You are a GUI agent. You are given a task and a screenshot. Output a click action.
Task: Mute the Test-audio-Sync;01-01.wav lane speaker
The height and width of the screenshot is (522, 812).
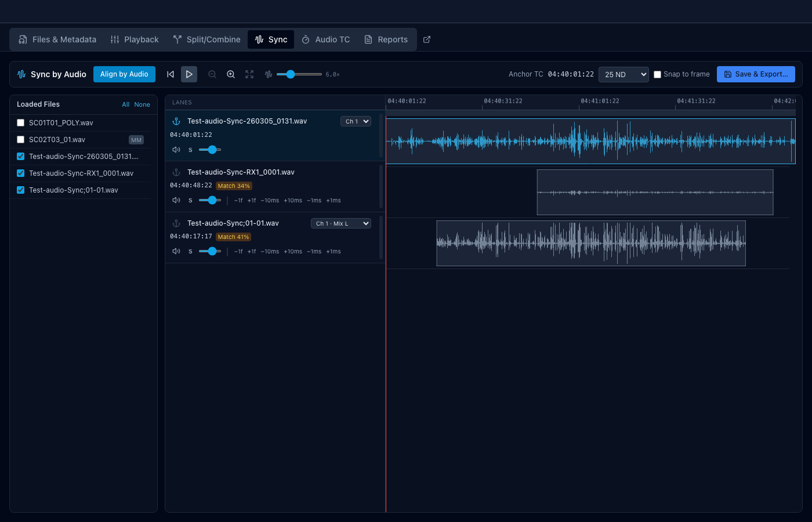click(x=176, y=251)
